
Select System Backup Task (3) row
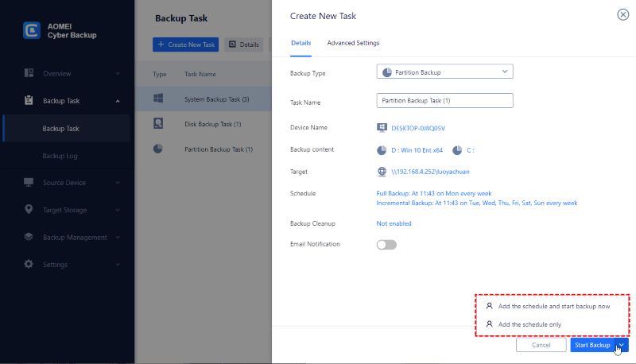click(204, 99)
